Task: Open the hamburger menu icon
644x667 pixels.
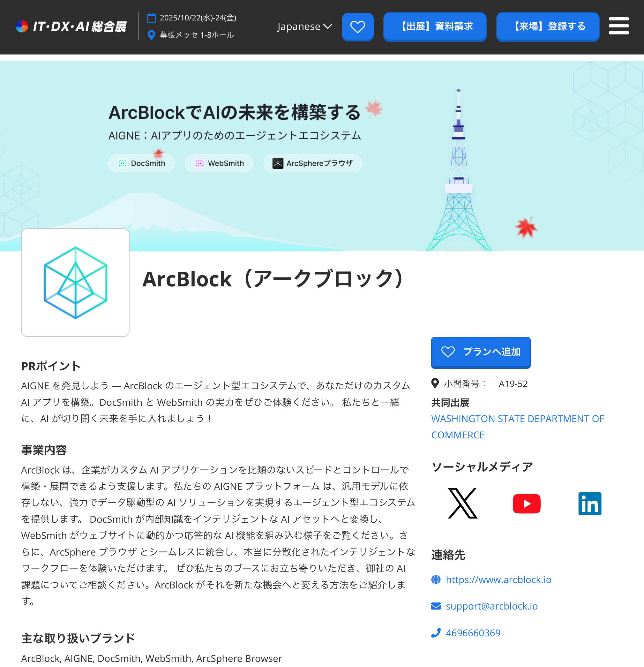Action: point(618,26)
